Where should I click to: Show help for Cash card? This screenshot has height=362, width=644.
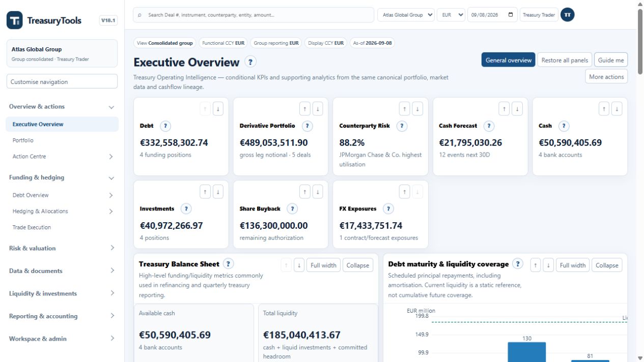[564, 126]
